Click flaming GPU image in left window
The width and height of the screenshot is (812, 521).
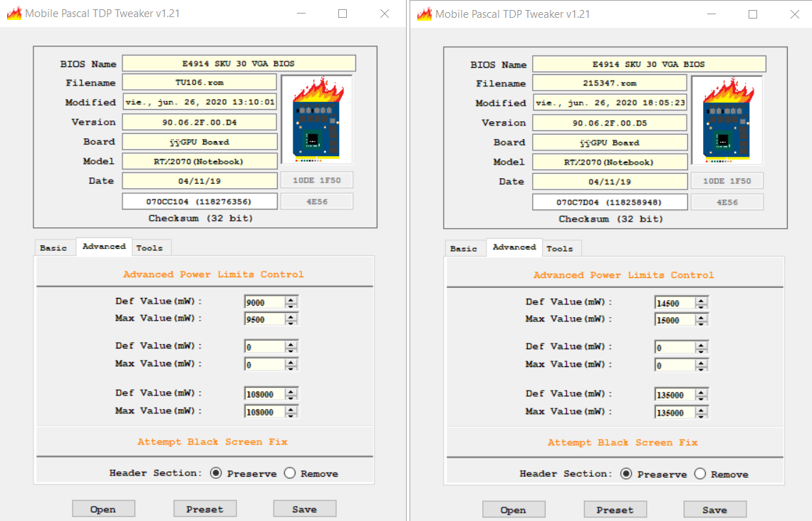point(316,120)
